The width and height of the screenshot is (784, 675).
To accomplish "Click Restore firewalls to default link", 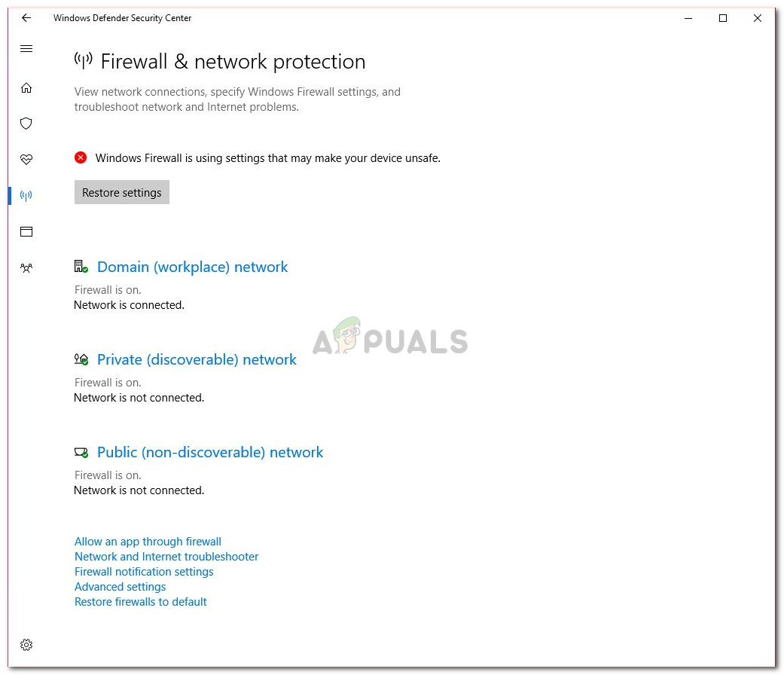I will coord(140,602).
